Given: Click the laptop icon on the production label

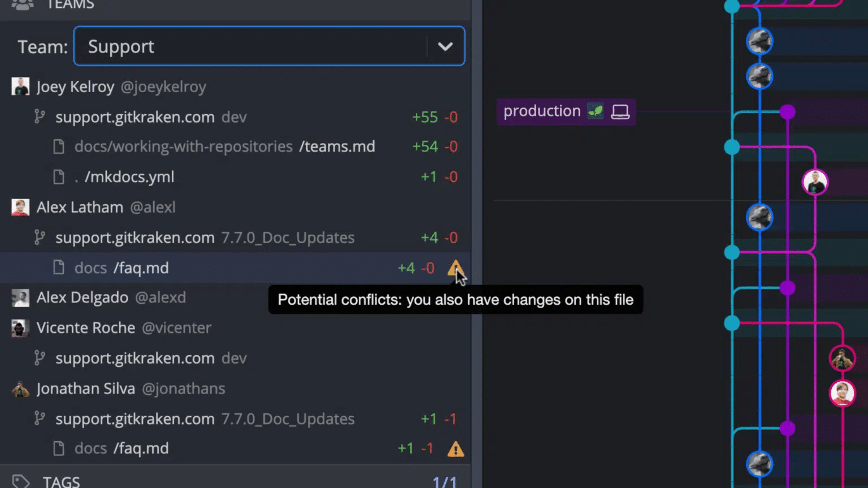Looking at the screenshot, I should 620,111.
